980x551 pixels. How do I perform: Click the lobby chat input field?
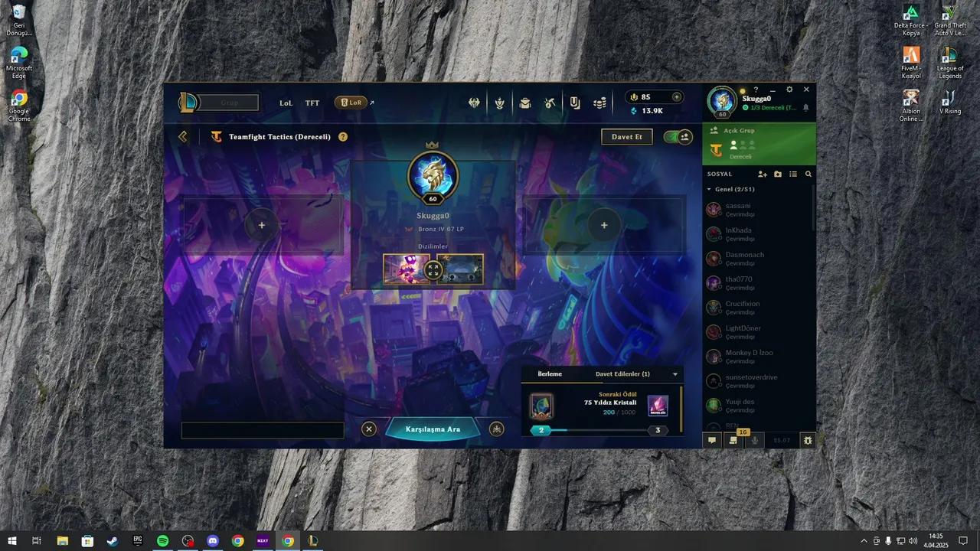pyautogui.click(x=263, y=430)
